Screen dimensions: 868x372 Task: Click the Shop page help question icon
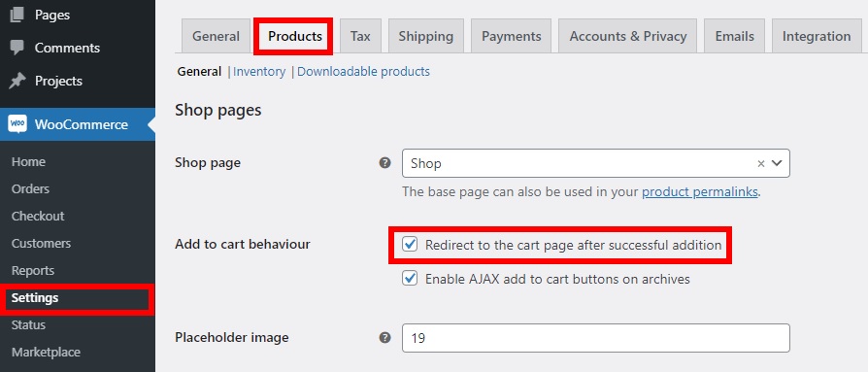[384, 163]
